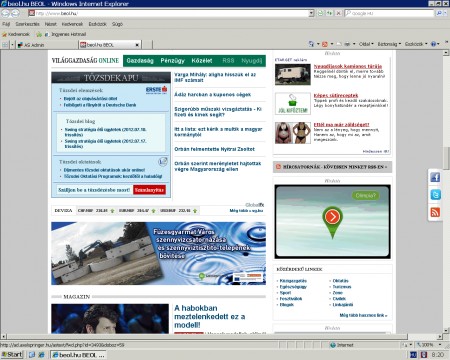Click the Start button on taskbar
The width and height of the screenshot is (450, 360).
[x=12, y=355]
